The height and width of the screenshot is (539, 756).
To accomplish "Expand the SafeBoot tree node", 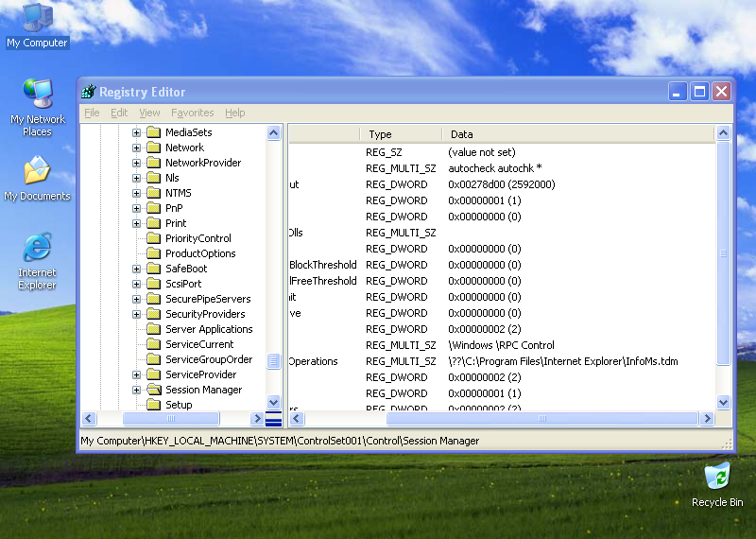I will (x=136, y=269).
